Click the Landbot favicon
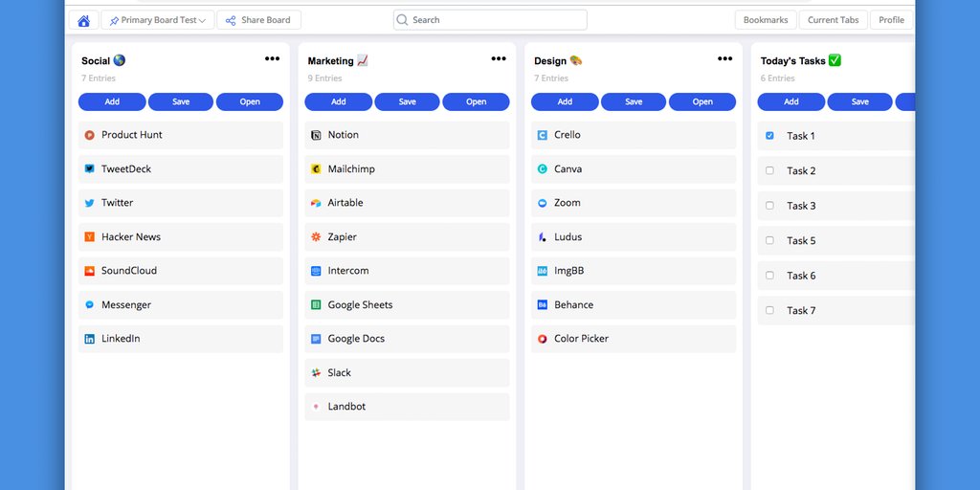 (316, 407)
